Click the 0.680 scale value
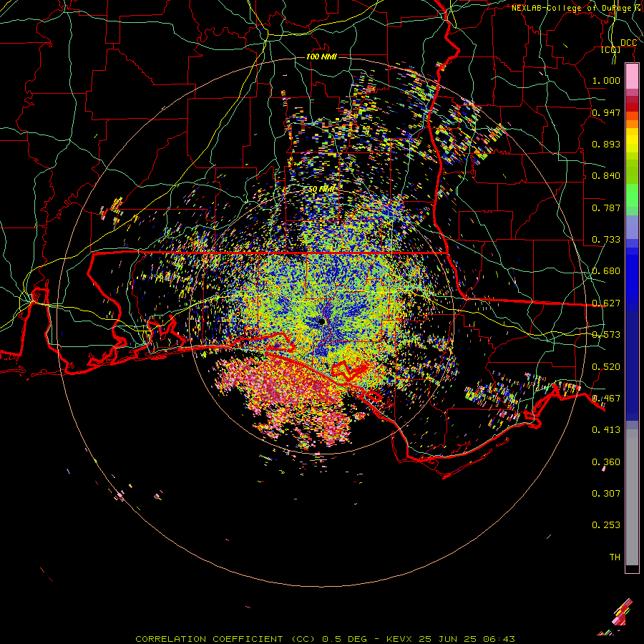 tap(606, 271)
